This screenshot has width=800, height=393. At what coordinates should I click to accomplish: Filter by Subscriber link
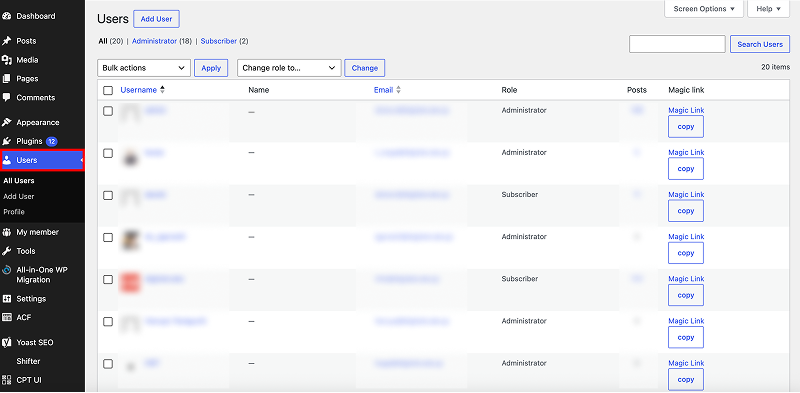coord(219,41)
